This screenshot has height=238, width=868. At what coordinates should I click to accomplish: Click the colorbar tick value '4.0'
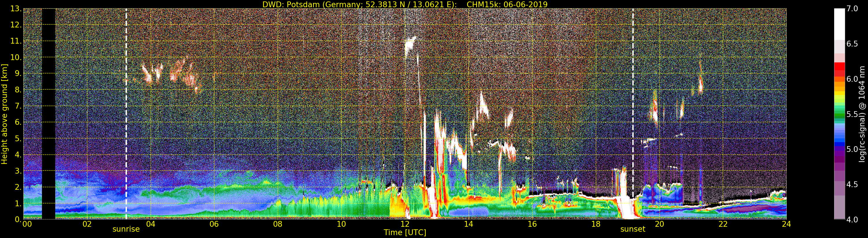point(852,220)
